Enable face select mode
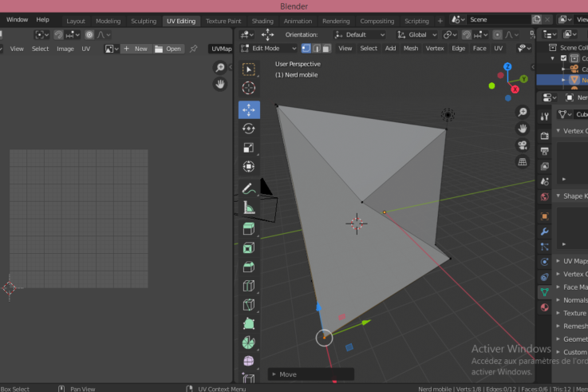Viewport: 588px width, 392px height. coord(326,49)
